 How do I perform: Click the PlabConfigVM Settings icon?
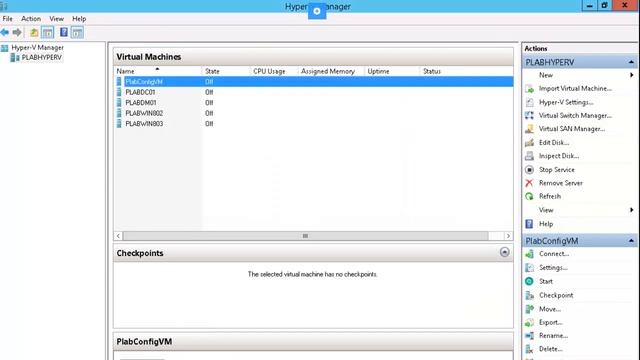pos(529,268)
